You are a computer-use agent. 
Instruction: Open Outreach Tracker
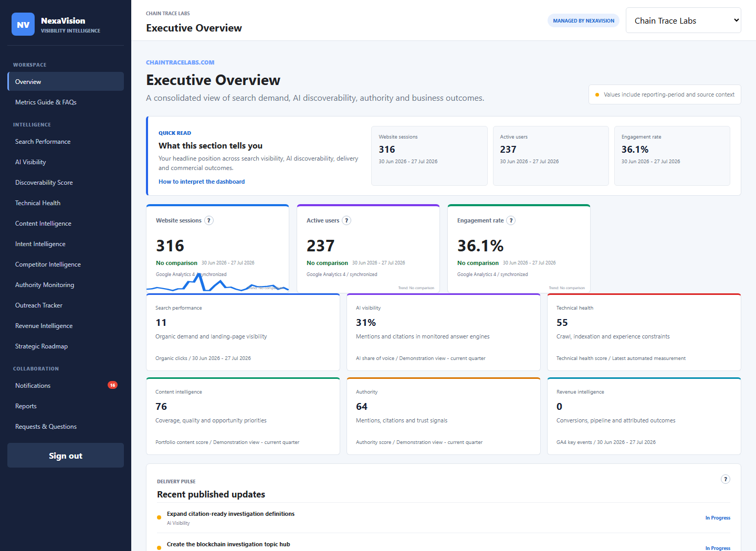(66, 305)
